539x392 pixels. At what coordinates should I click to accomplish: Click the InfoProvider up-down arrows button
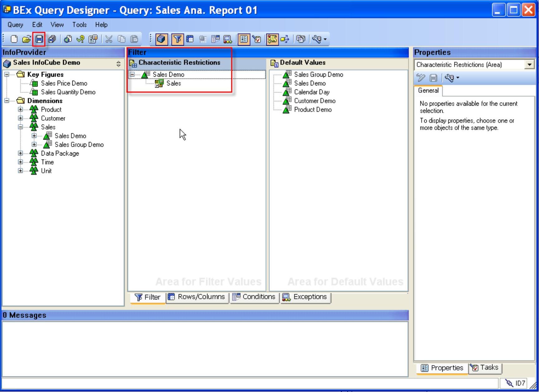coord(118,64)
